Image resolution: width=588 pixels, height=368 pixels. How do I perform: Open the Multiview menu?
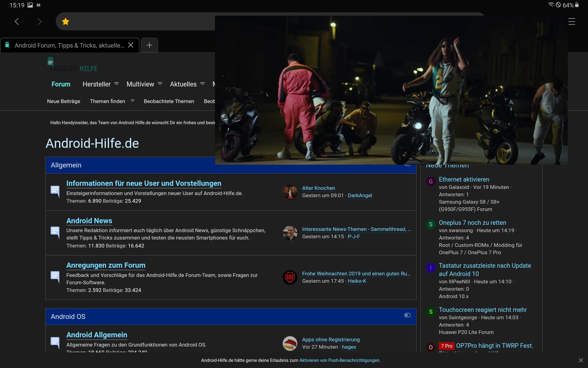click(140, 84)
